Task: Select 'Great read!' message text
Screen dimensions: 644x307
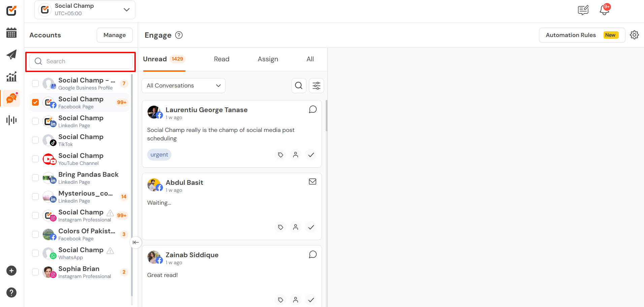Action: point(162,275)
